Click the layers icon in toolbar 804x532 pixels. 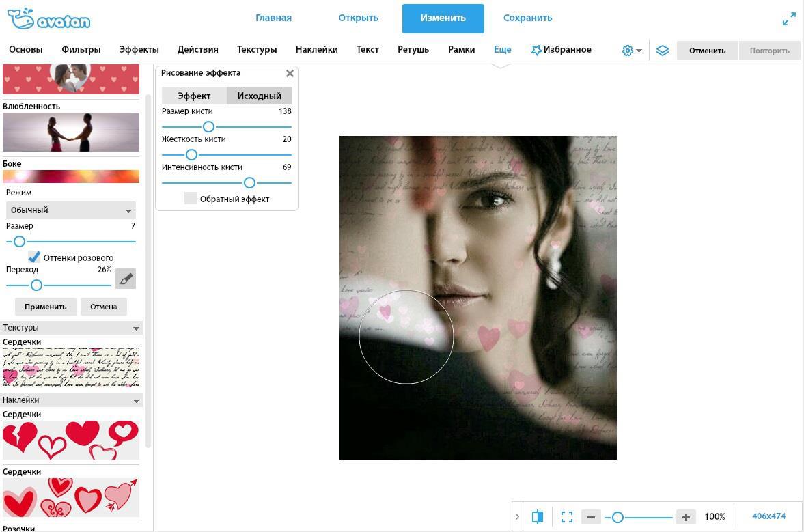(x=662, y=51)
